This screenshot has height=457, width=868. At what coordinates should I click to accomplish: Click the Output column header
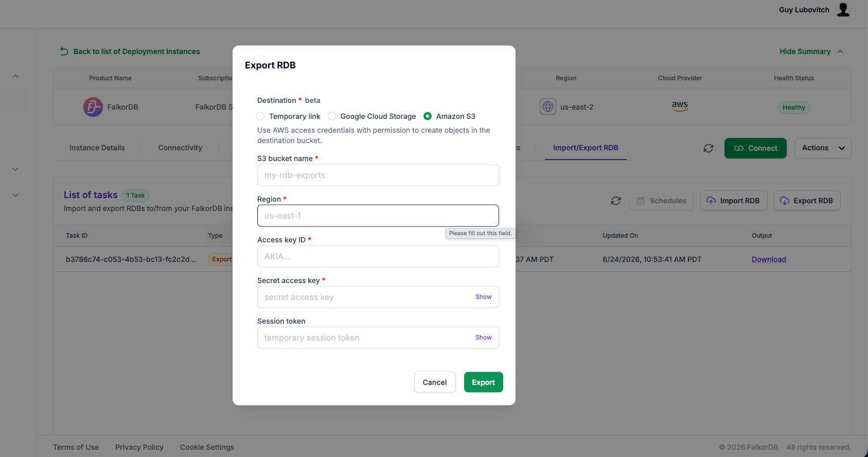click(x=761, y=236)
